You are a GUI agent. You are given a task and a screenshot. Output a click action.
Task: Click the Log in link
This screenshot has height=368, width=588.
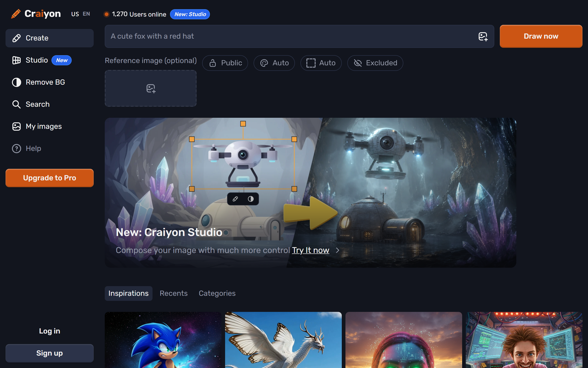(50, 331)
